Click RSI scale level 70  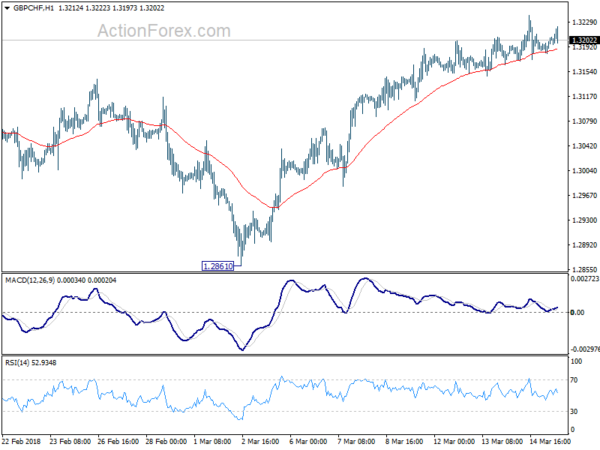click(574, 380)
